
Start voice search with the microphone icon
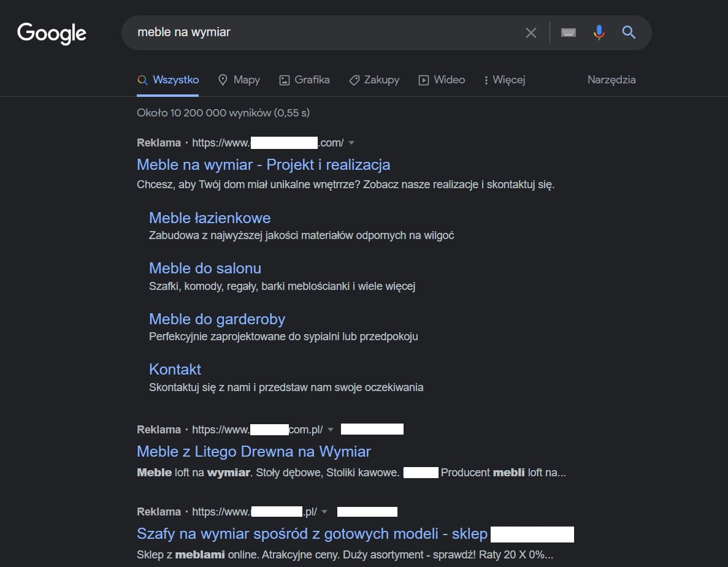coord(599,32)
